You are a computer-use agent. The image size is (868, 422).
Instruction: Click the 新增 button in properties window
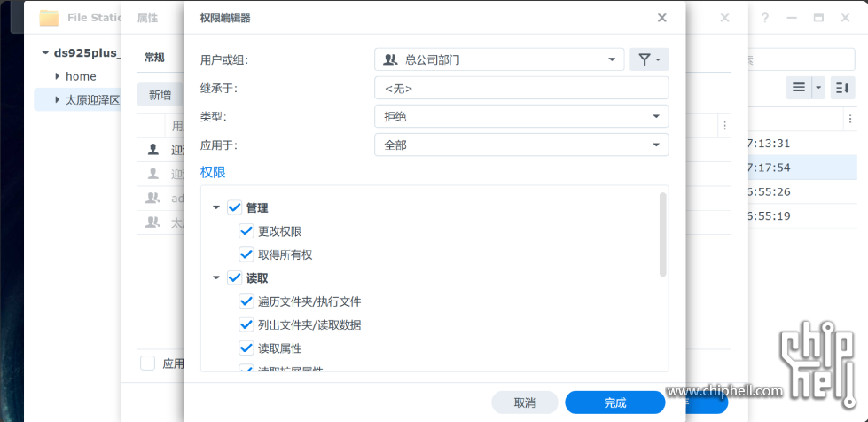pyautogui.click(x=160, y=95)
